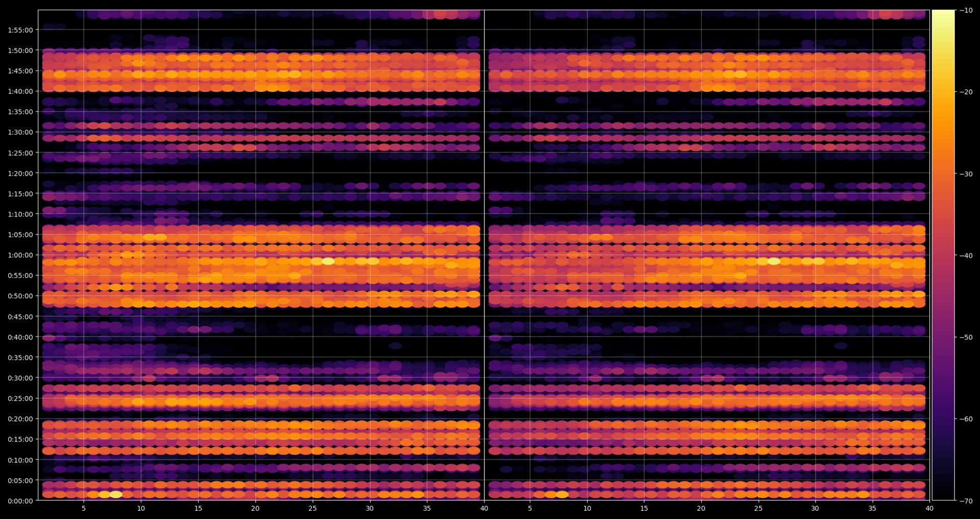
Task: Click x-axis label 5 of right plot
Action: pyautogui.click(x=530, y=508)
